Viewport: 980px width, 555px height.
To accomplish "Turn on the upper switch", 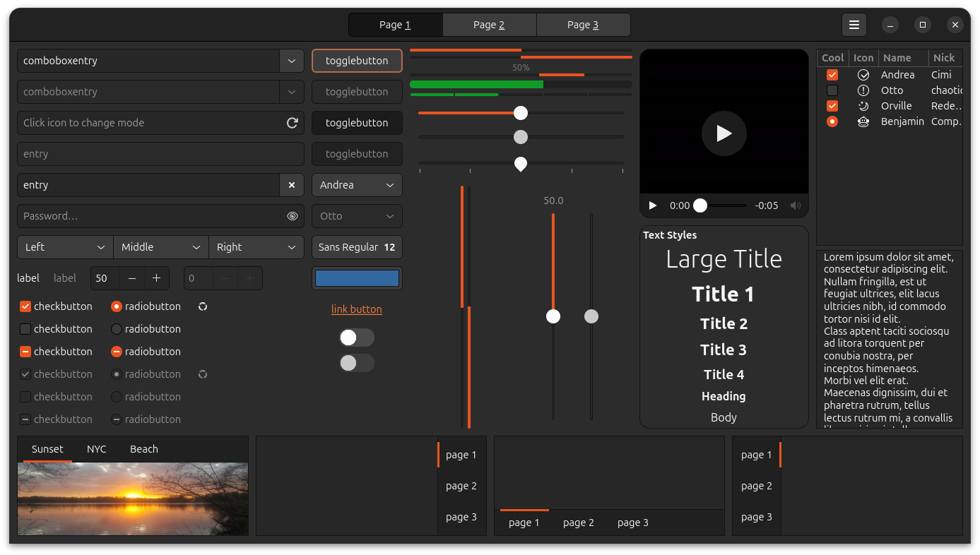I will [357, 338].
